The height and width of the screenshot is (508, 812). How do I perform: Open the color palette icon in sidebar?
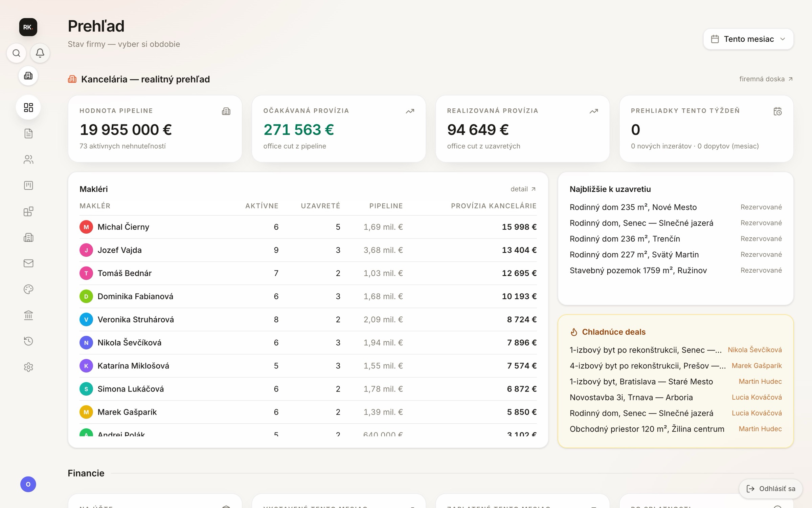[28, 289]
